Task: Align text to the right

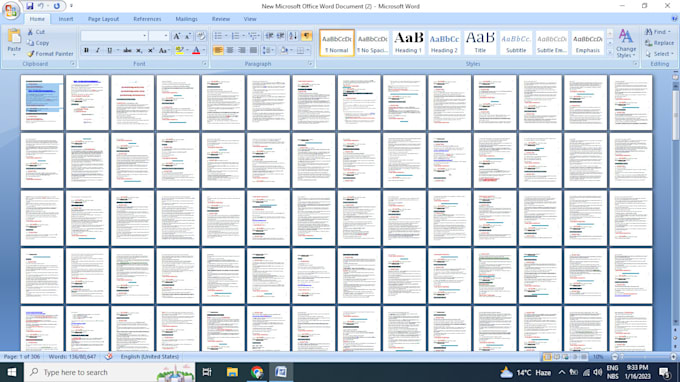Action: pyautogui.click(x=242, y=51)
